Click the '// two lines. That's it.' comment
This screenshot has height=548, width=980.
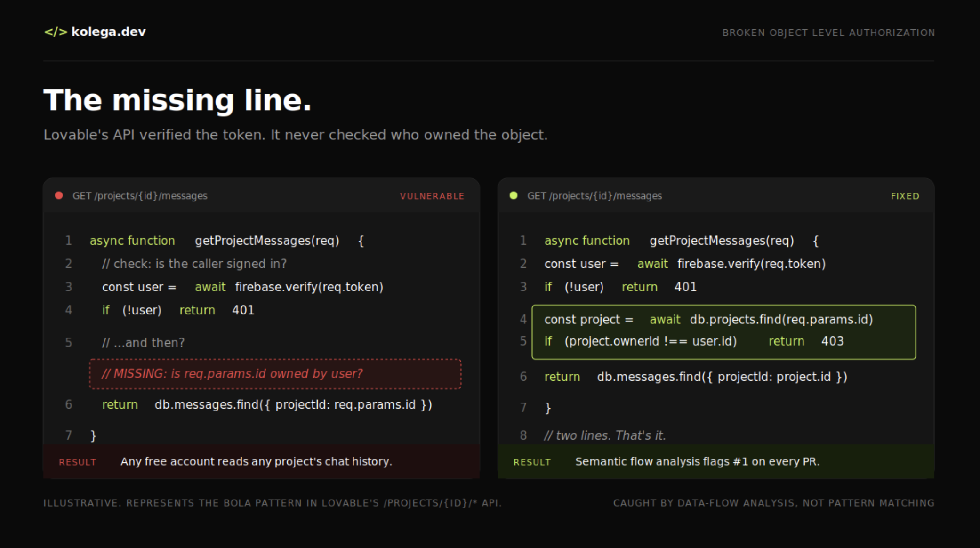point(605,435)
